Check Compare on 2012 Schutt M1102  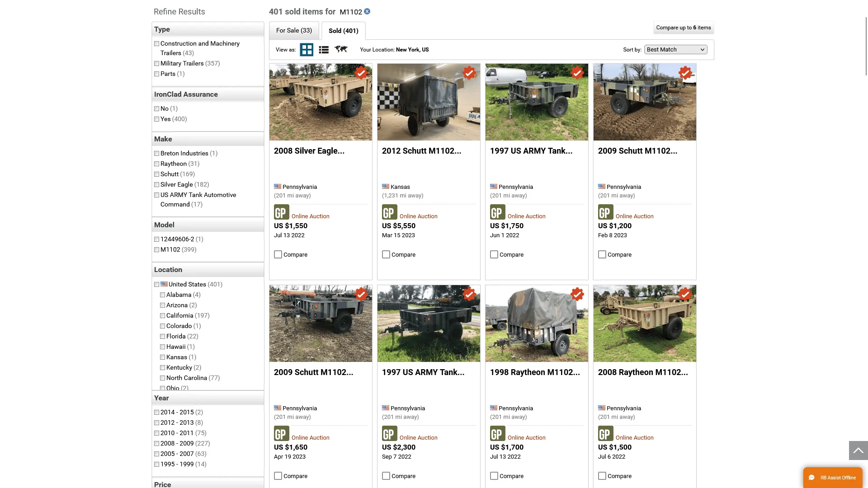(386, 254)
